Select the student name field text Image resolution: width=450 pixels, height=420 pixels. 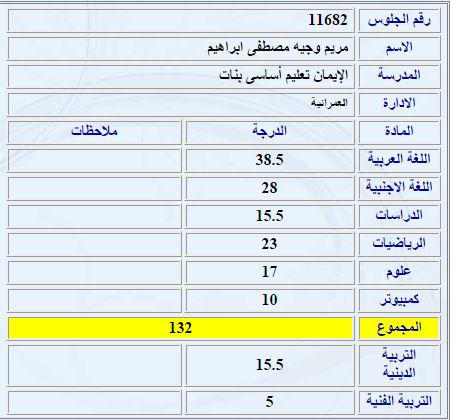[x=278, y=48]
